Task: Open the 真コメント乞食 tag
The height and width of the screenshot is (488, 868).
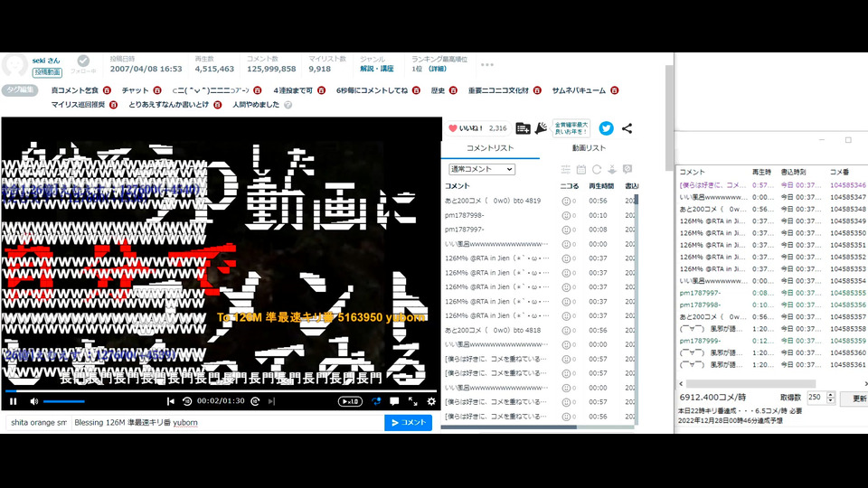Action: point(75,90)
